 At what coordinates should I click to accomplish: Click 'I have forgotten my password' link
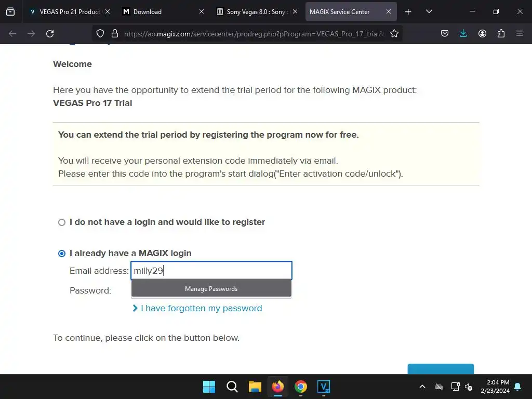[x=201, y=308]
